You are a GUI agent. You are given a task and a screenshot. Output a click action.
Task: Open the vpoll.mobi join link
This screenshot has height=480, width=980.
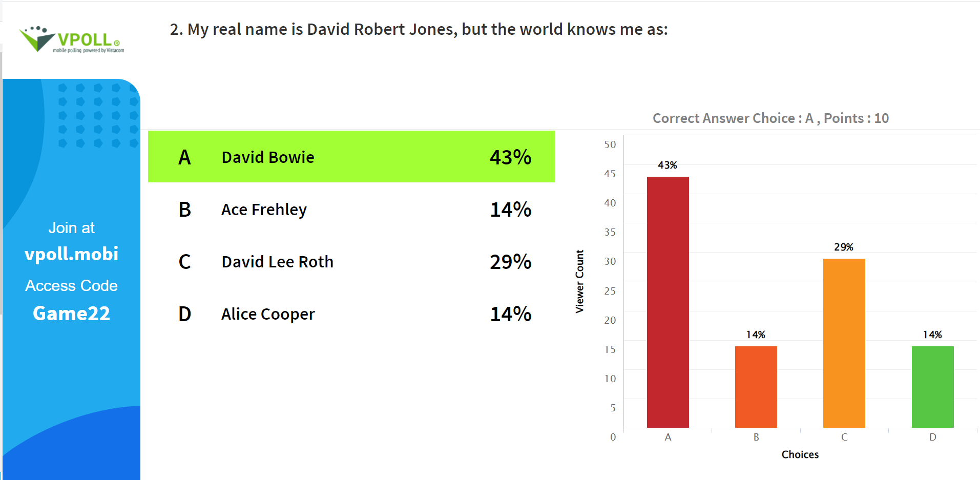point(71,254)
